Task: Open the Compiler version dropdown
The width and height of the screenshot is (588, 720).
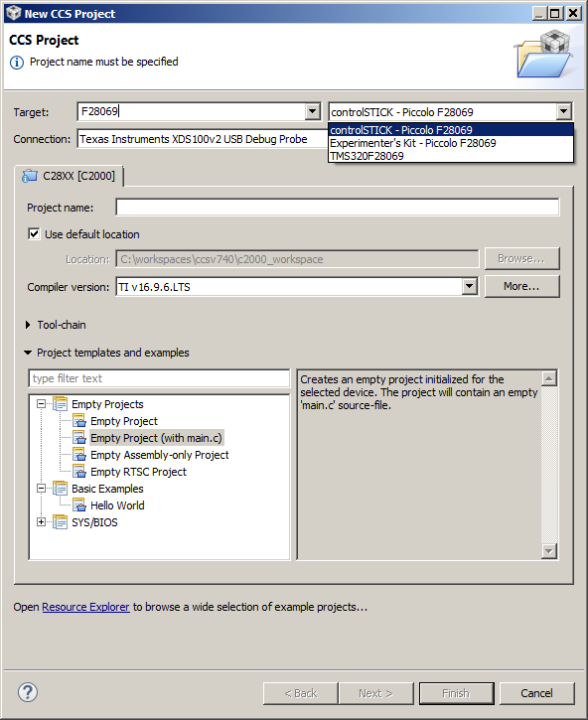Action: [469, 287]
